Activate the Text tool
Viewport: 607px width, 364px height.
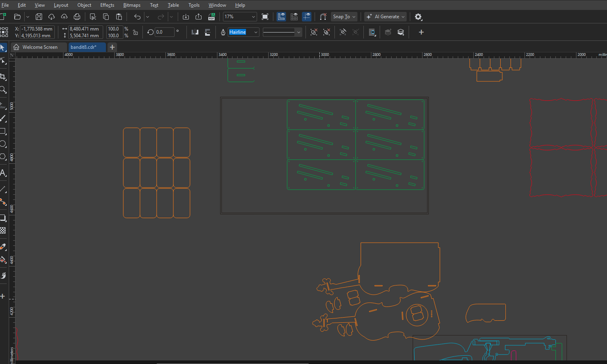pyautogui.click(x=3, y=173)
